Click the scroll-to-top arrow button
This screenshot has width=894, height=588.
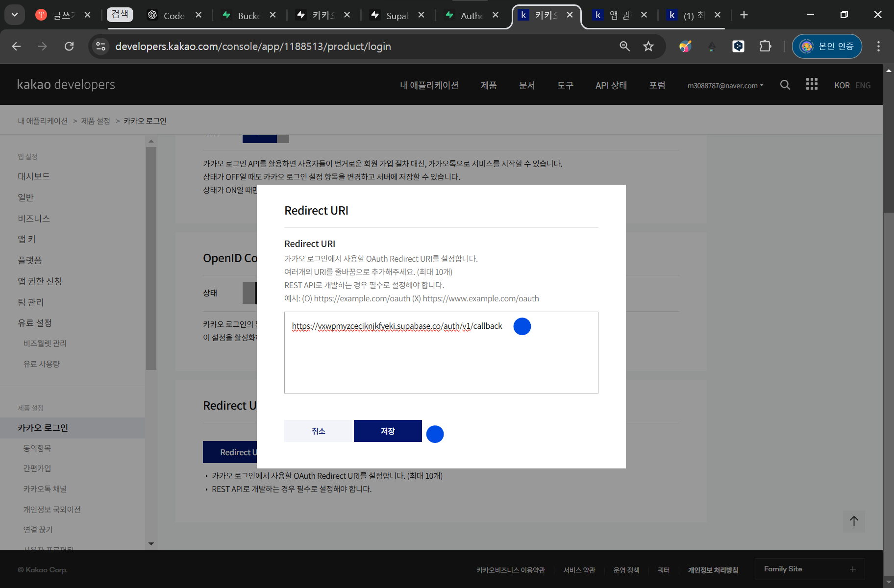tap(854, 521)
